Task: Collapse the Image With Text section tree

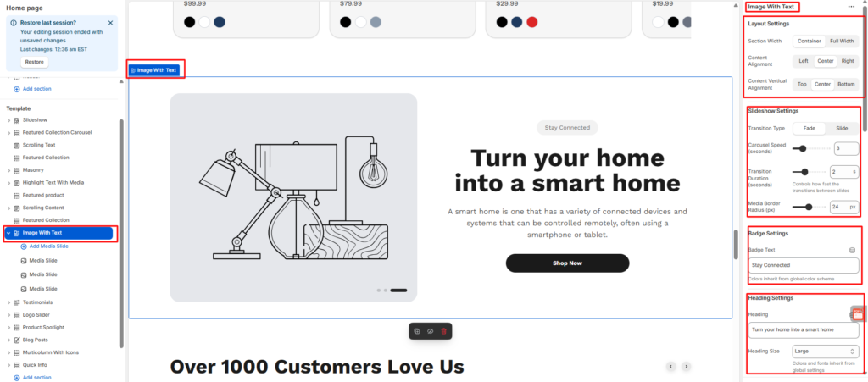Action: click(x=8, y=233)
